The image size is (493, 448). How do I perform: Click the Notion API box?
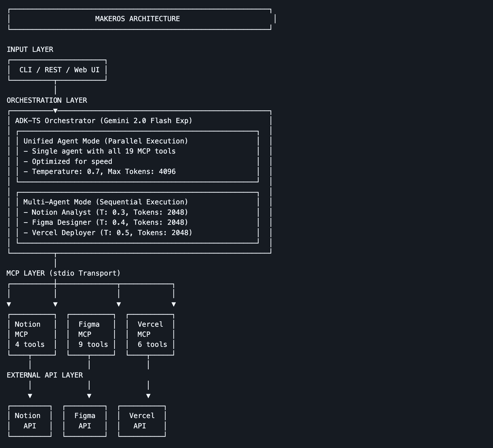pyautogui.click(x=30, y=421)
